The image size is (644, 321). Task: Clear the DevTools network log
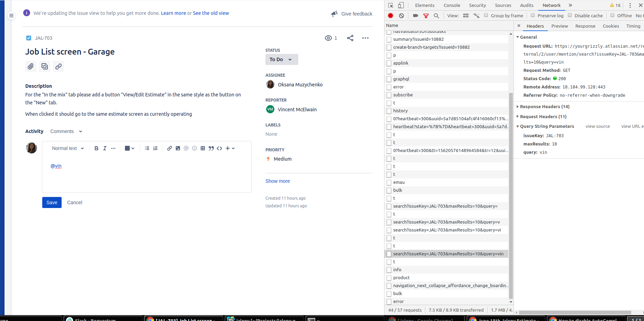point(401,16)
